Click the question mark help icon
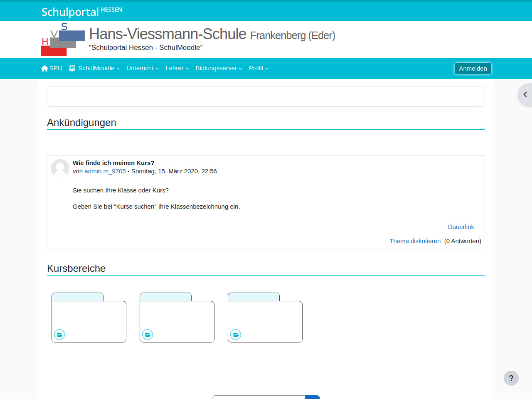The width and height of the screenshot is (532, 399). (x=511, y=378)
